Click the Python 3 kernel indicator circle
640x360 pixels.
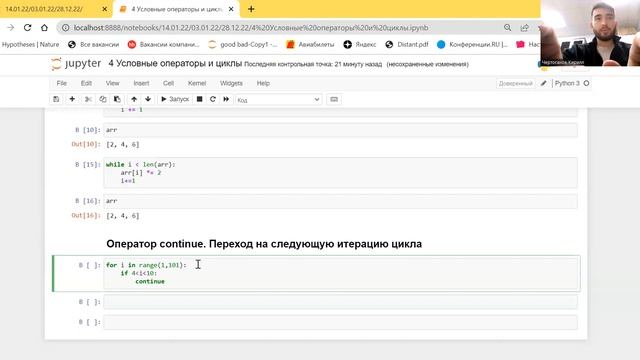pyautogui.click(x=587, y=83)
